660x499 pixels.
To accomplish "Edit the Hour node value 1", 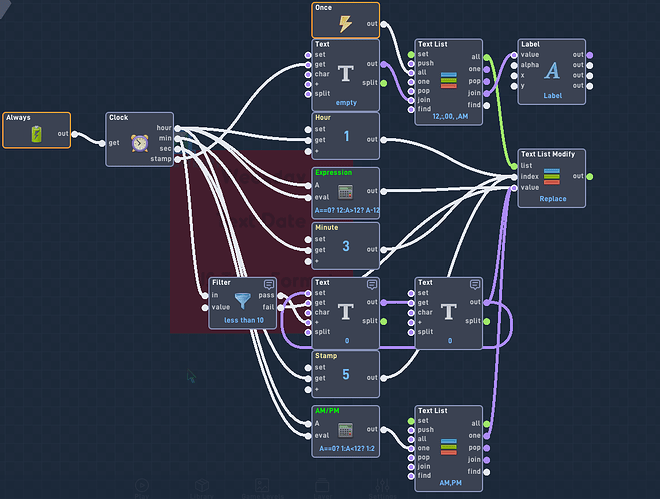I will coord(346,136).
